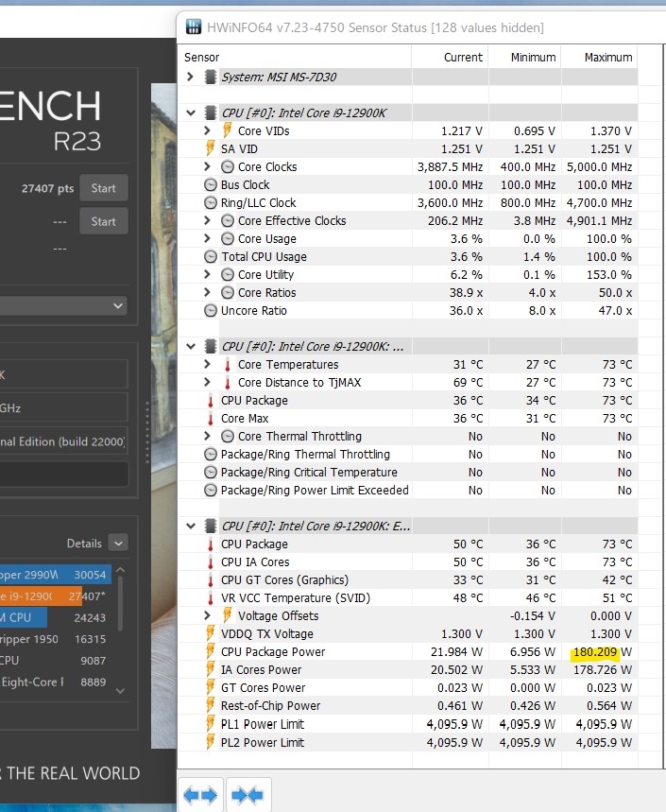Viewport: 666px width, 812px height.
Task: Select the orange i9-12900 ranking bar
Action: pos(42,596)
